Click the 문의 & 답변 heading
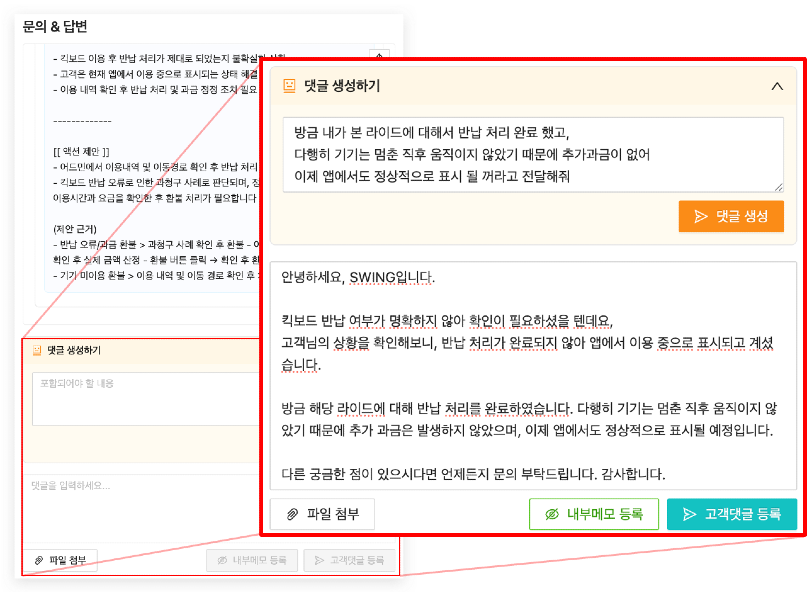This screenshot has height=593, width=807. [x=54, y=26]
